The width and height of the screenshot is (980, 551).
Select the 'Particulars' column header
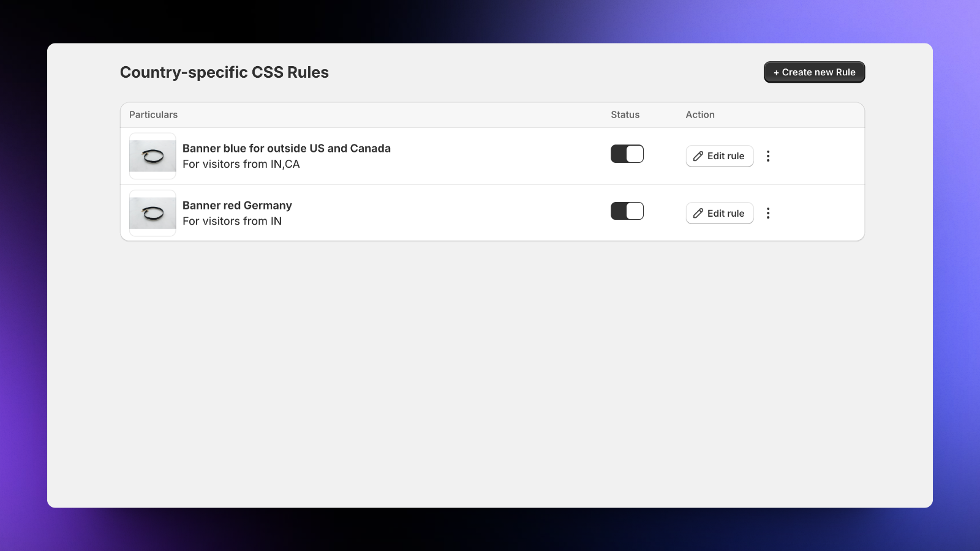[x=153, y=114]
